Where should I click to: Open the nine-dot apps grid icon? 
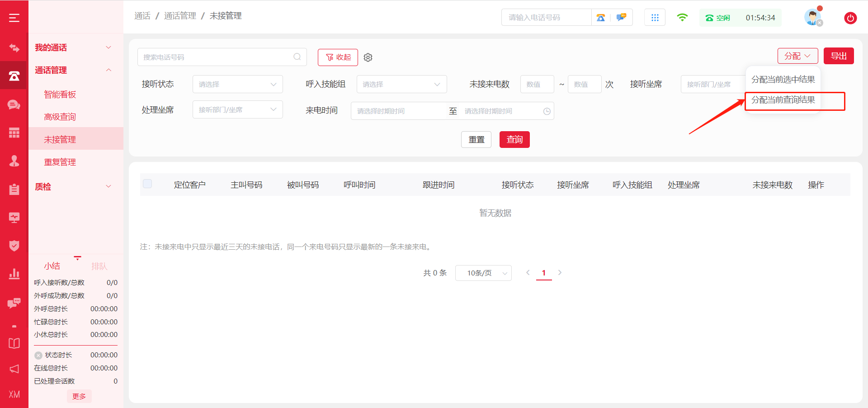655,18
